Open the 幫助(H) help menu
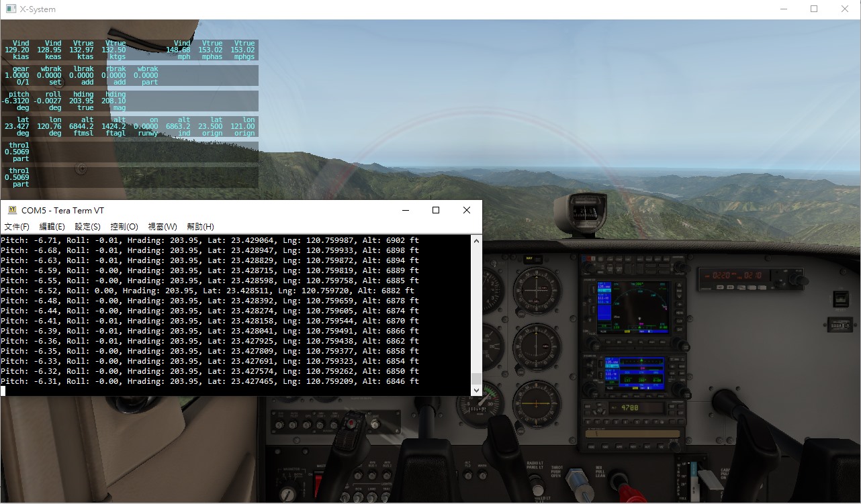Screen dimensions: 861x504 (x=200, y=227)
